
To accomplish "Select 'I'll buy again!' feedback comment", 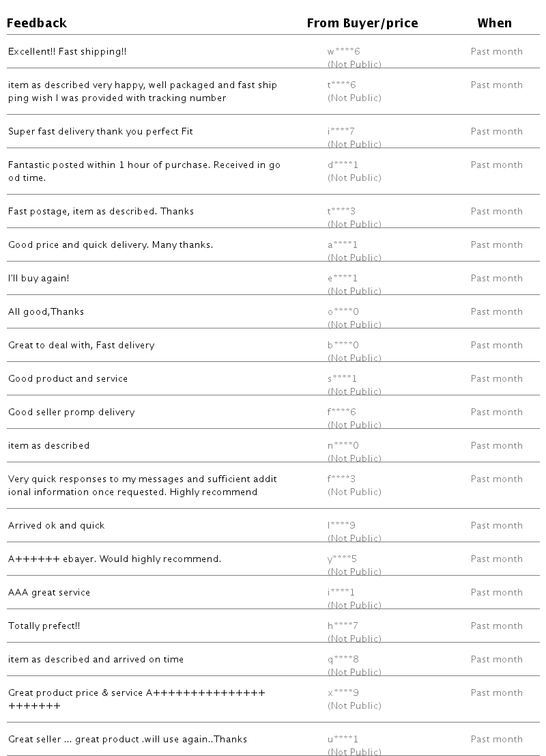I will tap(38, 278).
